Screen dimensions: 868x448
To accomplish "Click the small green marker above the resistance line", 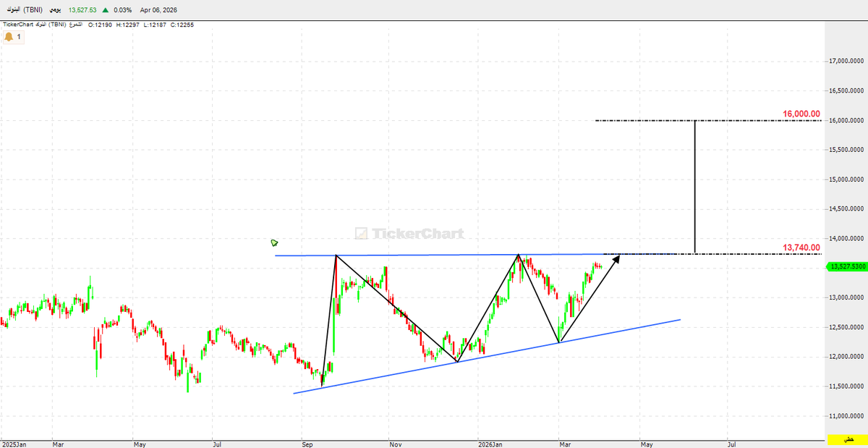I will (274, 242).
